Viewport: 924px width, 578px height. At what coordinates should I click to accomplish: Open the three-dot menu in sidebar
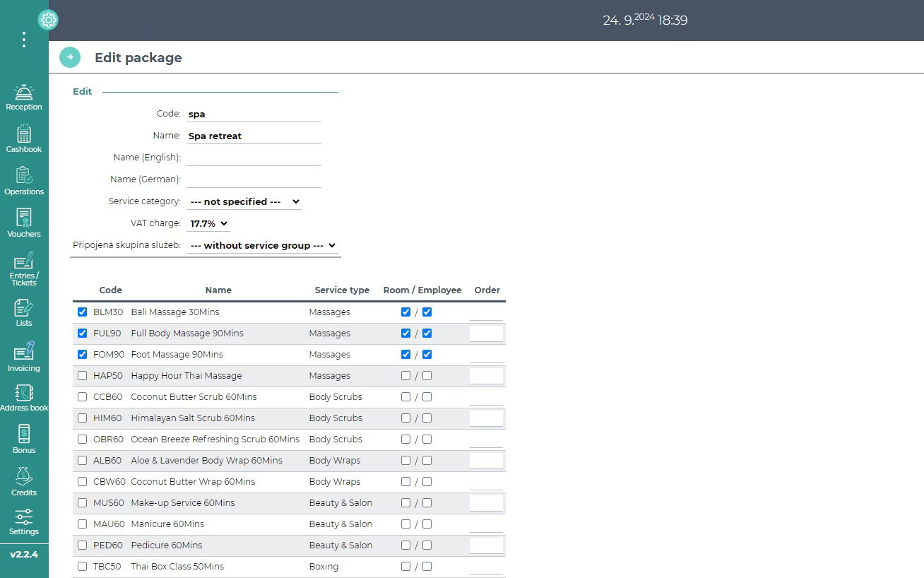point(24,40)
